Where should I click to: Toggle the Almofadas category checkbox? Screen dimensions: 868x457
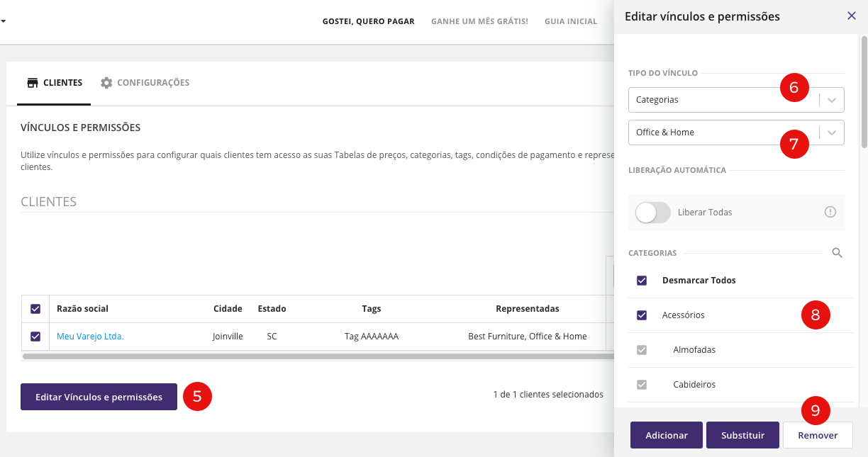pos(642,350)
